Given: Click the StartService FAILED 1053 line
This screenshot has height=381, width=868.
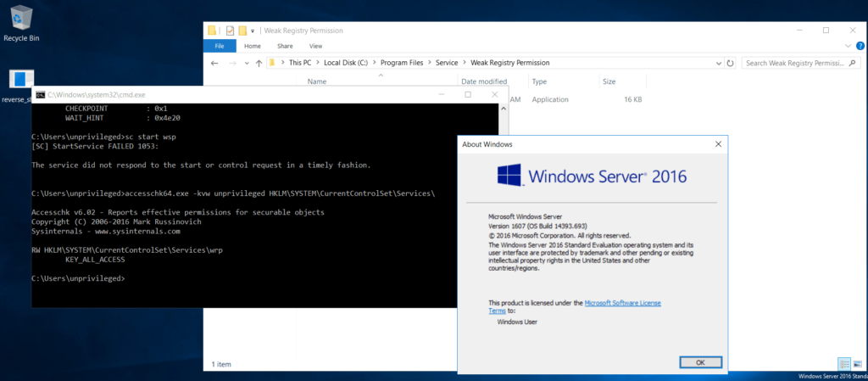Looking at the screenshot, I should pos(96,146).
